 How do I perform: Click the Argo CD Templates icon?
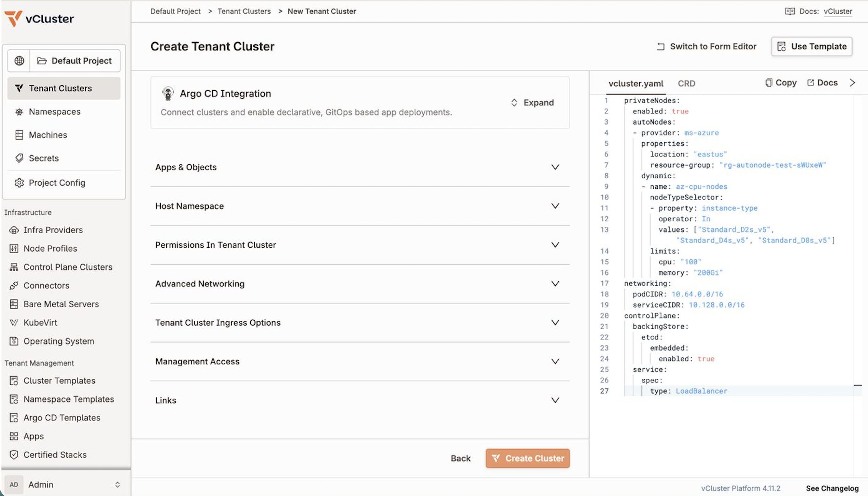(14, 417)
